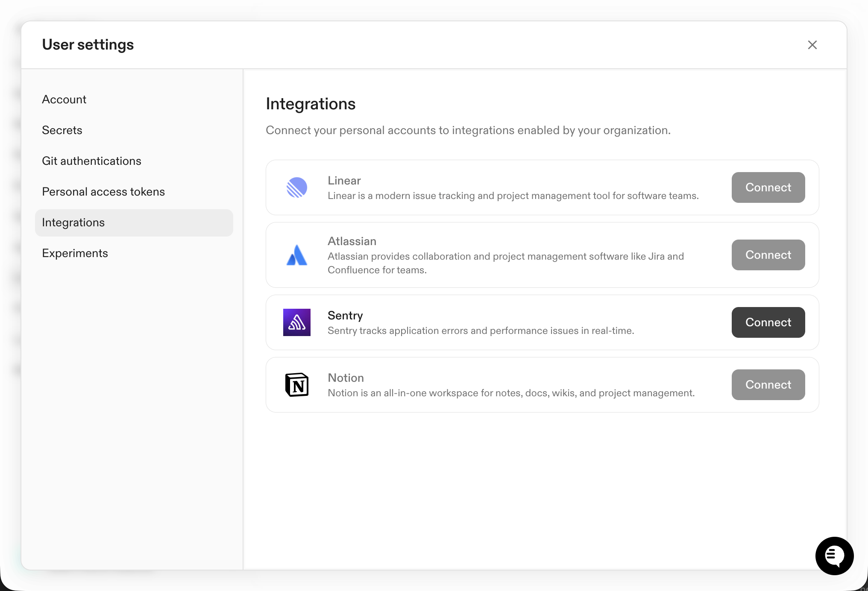This screenshot has height=591, width=868.
Task: Click the Sentry integration icon
Action: coord(297,322)
